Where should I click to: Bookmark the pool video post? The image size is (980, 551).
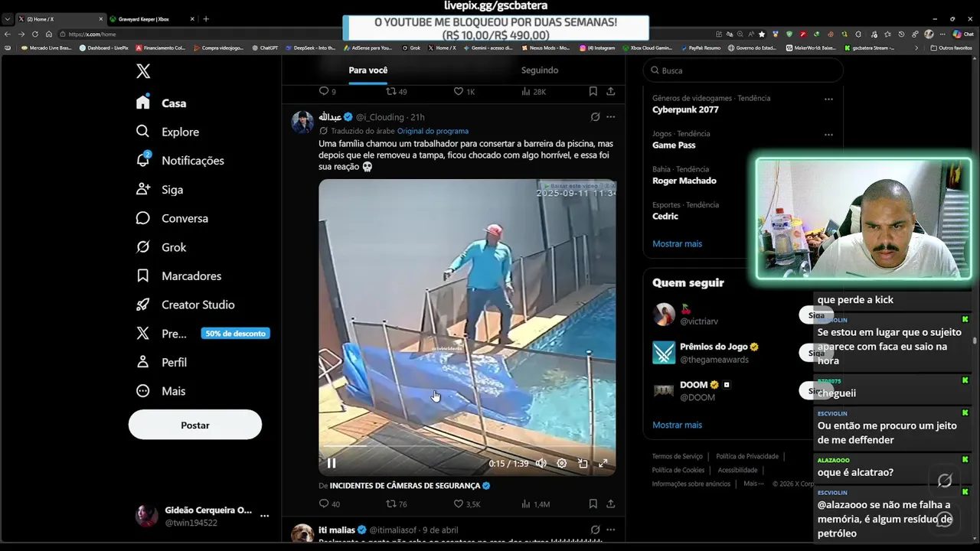click(x=593, y=504)
